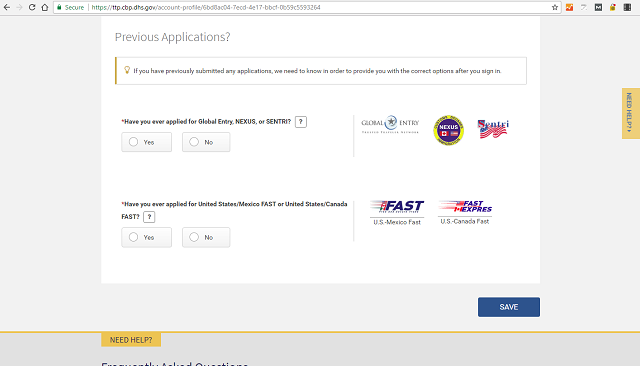Click the NEXUS round logo

coord(449,130)
